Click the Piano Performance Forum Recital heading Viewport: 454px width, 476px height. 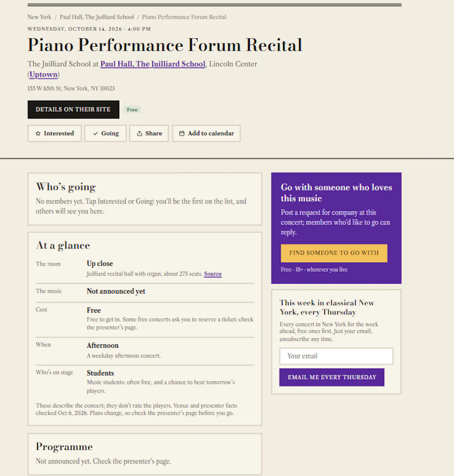click(165, 45)
